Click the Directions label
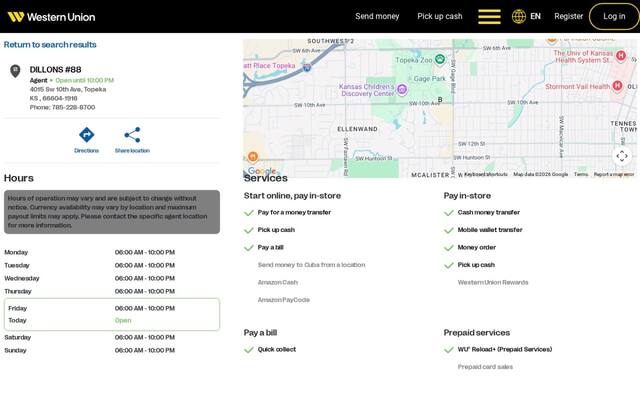 [87, 151]
